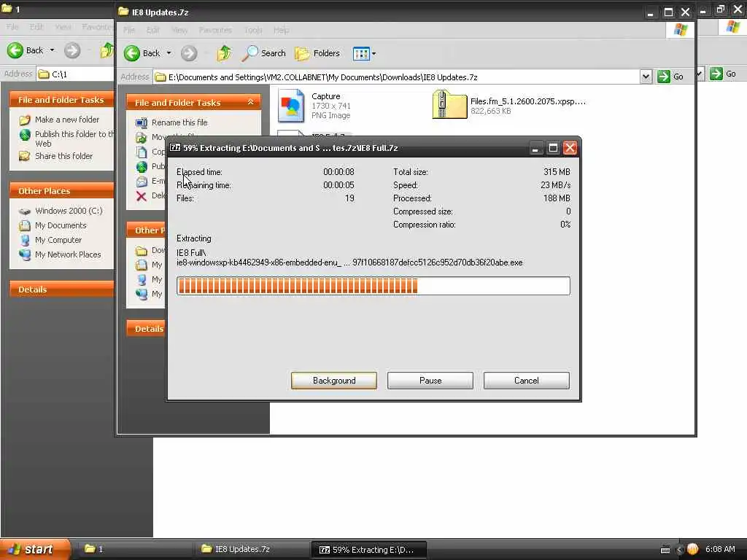Screen dimensions: 747x560
Task: Click Other Places header in C:\1 window
Action: coord(61,190)
